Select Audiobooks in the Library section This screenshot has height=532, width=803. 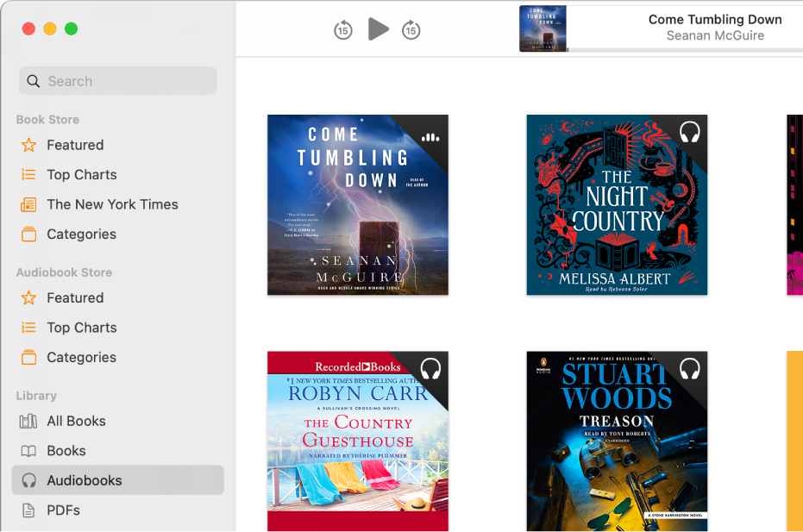pyautogui.click(x=118, y=480)
